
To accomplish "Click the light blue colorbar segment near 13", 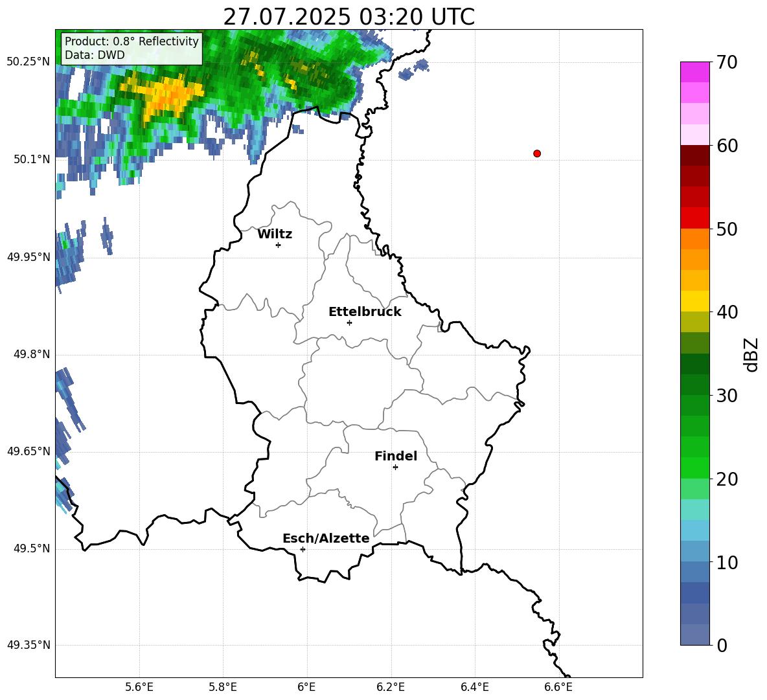I will (x=695, y=530).
